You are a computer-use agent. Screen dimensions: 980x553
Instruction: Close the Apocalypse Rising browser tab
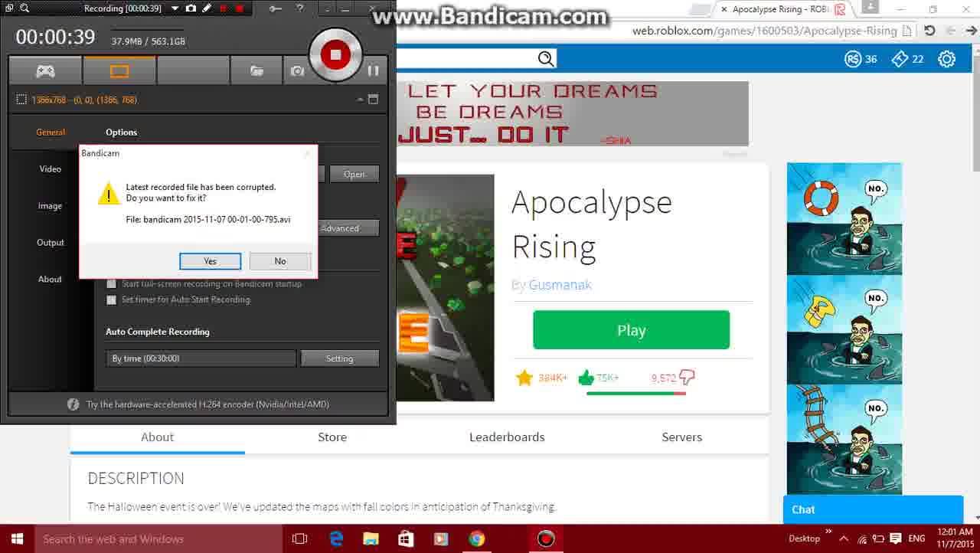(724, 9)
